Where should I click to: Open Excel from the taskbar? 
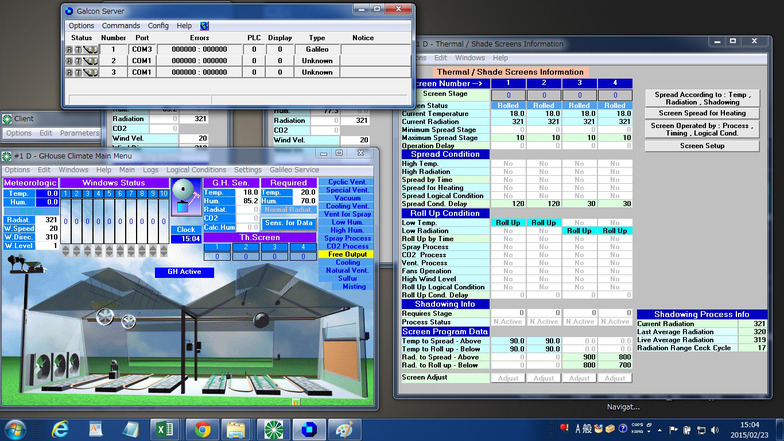point(167,428)
